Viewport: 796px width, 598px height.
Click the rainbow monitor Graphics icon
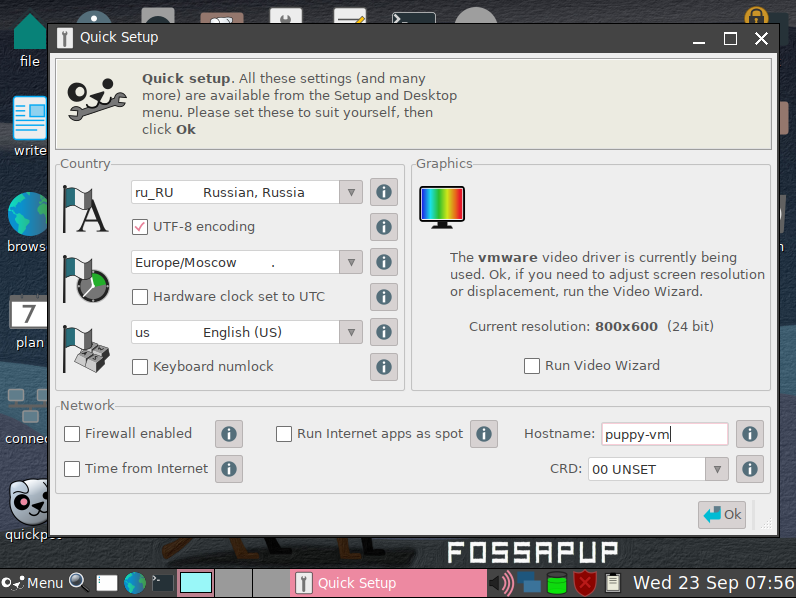[x=442, y=207]
